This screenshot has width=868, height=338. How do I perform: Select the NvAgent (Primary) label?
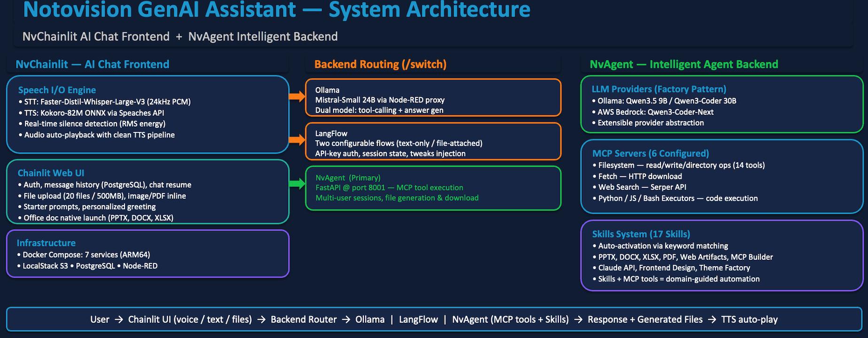coord(348,178)
